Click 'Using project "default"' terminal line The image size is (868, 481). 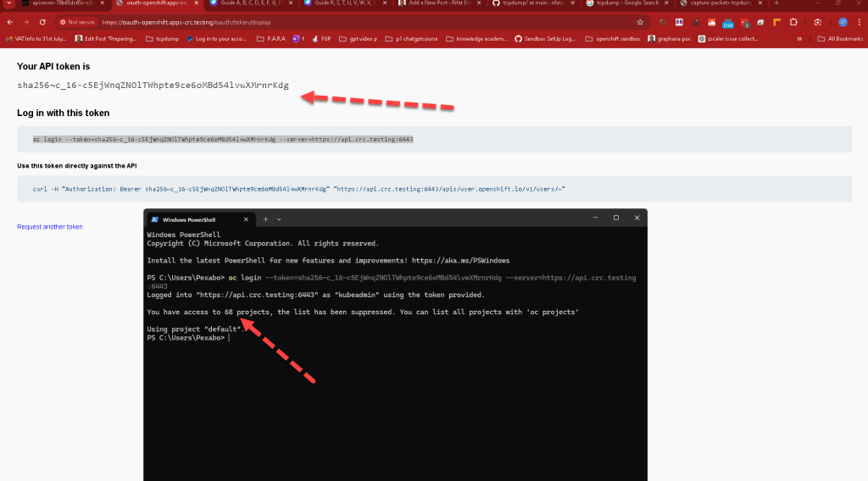click(196, 329)
